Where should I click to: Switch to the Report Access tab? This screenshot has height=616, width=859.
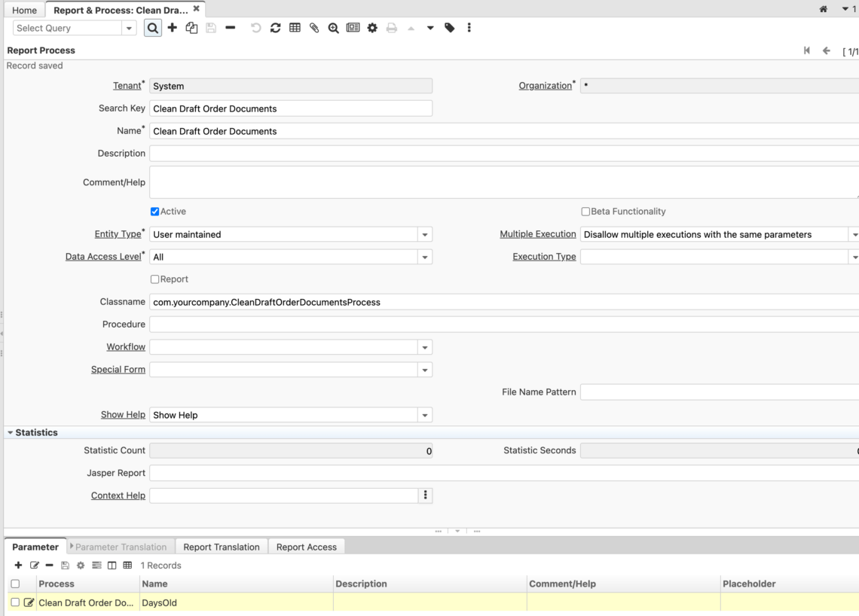pyautogui.click(x=306, y=547)
